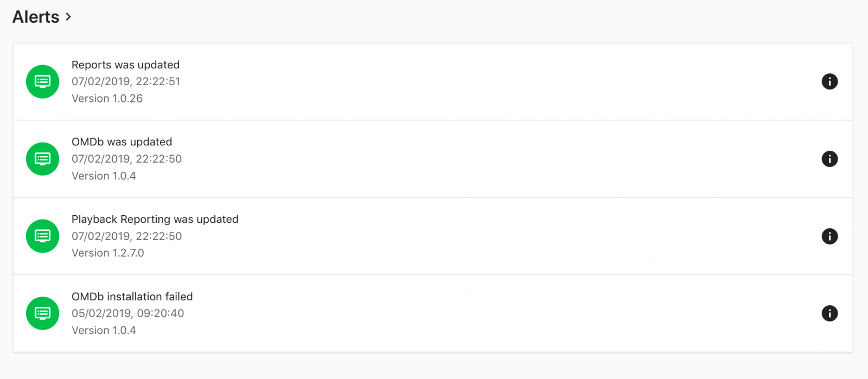Select "Reports was updated" alert title
The height and width of the screenshot is (379, 868).
pyautogui.click(x=125, y=65)
